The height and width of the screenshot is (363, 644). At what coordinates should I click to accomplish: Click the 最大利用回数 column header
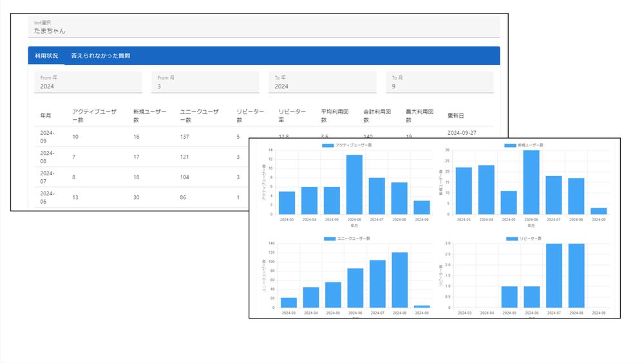pyautogui.click(x=419, y=115)
